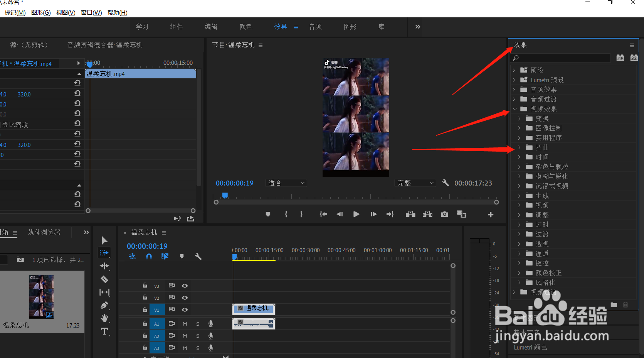This screenshot has width=644, height=358.
Task: Expand the 音频效果 folder
Action: 514,89
